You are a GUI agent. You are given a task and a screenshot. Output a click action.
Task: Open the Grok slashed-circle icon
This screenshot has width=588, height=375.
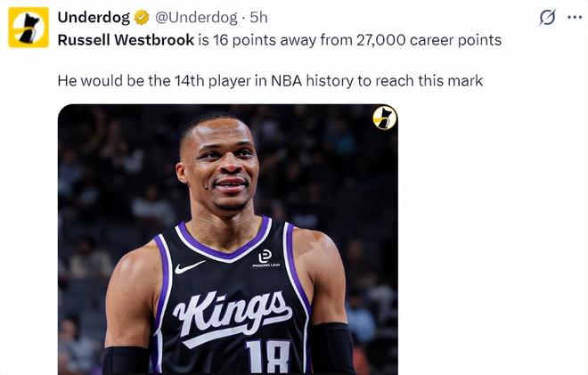pyautogui.click(x=548, y=18)
